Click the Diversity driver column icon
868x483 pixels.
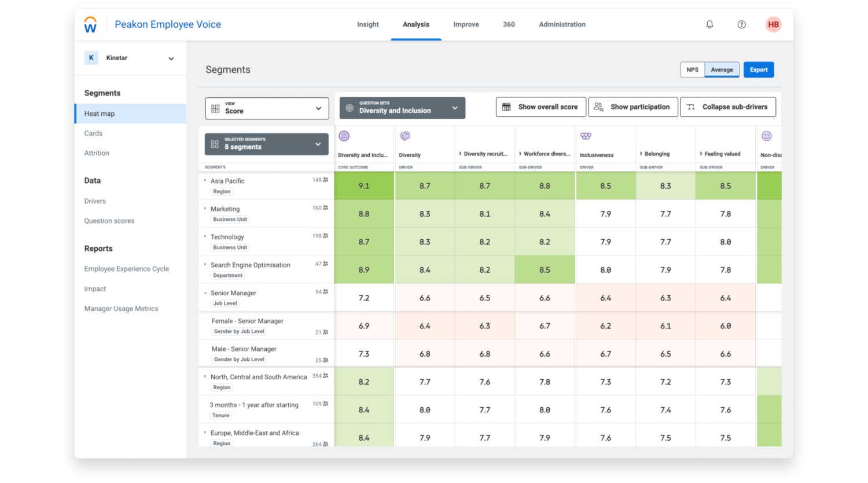pyautogui.click(x=405, y=136)
